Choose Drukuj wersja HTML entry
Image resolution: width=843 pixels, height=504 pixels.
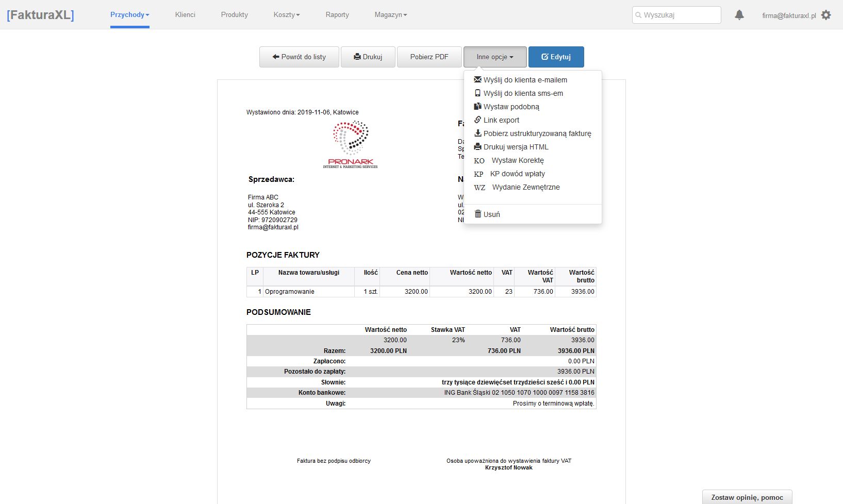(x=533, y=147)
